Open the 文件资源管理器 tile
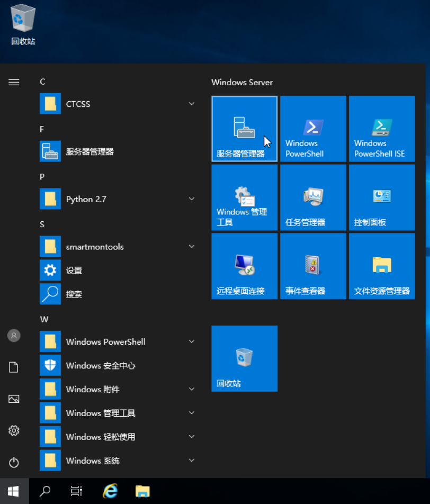Viewport: 430px width, 504px height. point(382,266)
